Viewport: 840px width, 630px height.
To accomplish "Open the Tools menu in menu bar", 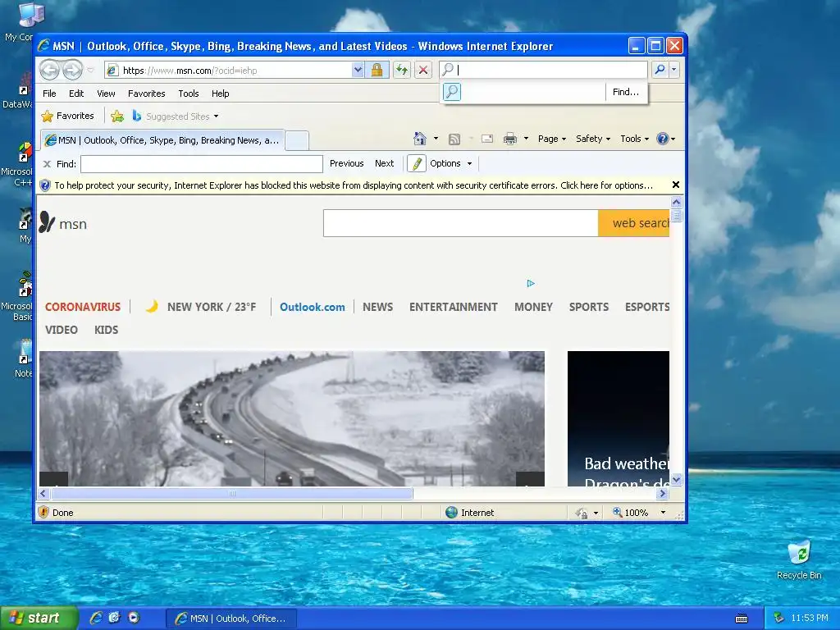I will tap(189, 94).
